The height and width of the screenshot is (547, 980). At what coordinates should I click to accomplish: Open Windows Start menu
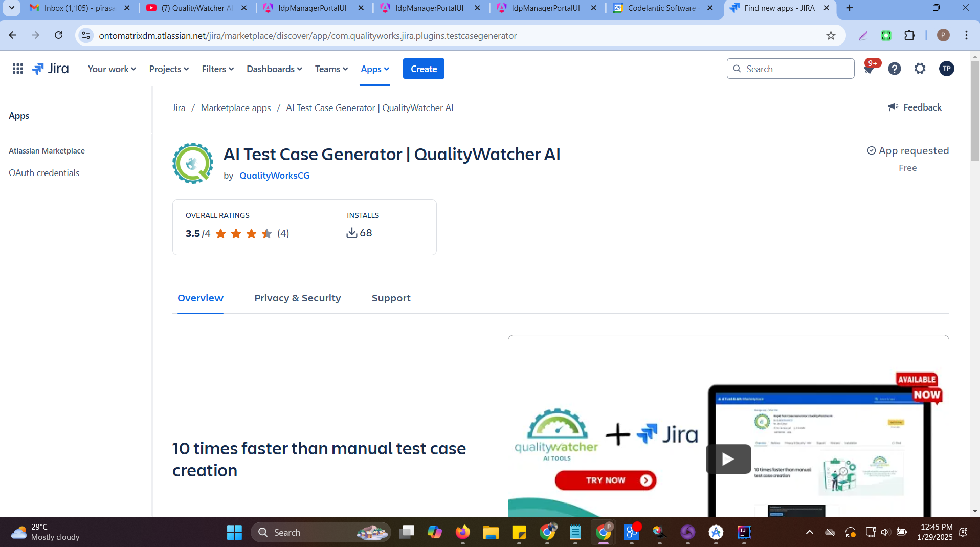pyautogui.click(x=234, y=532)
